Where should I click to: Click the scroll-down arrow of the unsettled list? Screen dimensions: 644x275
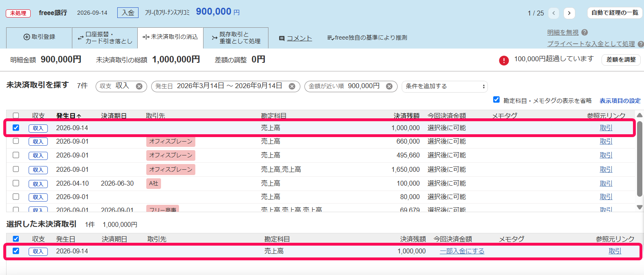point(640,207)
